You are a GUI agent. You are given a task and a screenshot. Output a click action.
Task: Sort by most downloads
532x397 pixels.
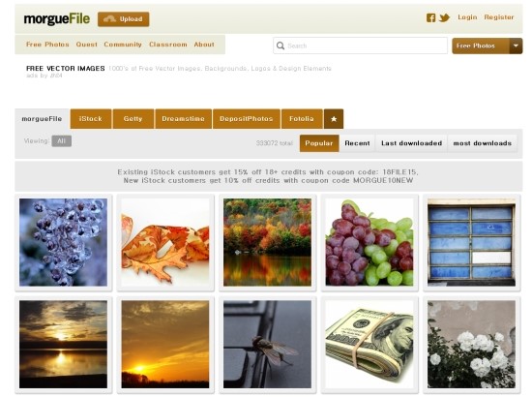click(x=482, y=143)
